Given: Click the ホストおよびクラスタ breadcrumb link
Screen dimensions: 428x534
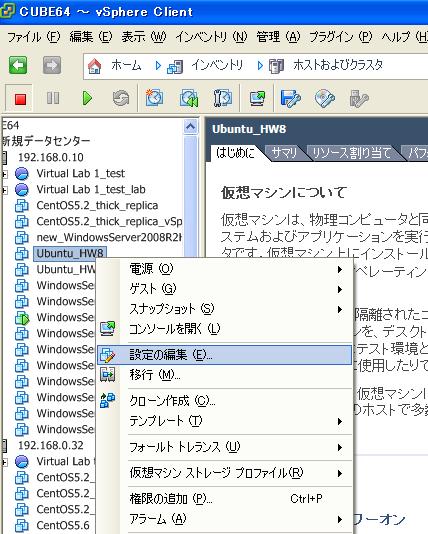Looking at the screenshot, I should 338,65.
